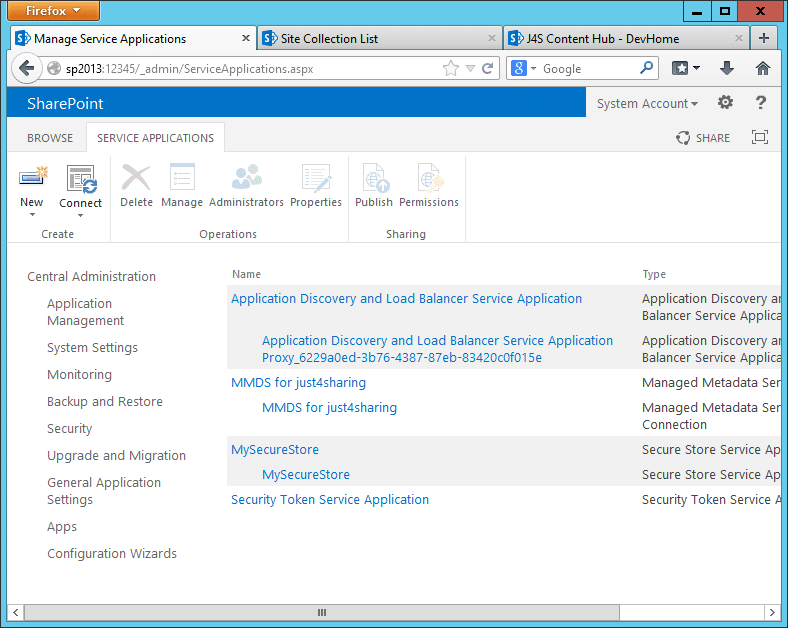Sort by the Name column header
Image resolution: width=788 pixels, height=628 pixels.
click(x=247, y=274)
